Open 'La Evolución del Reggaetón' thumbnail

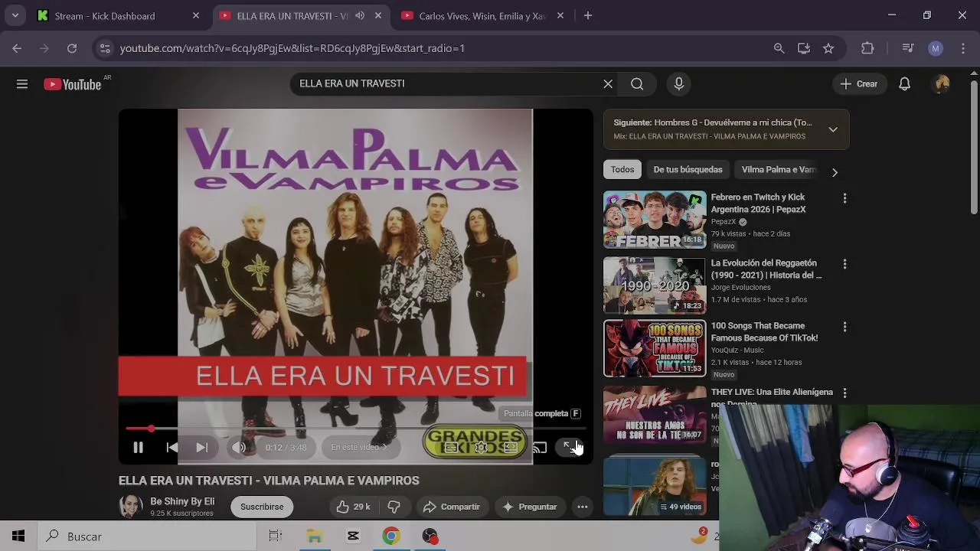point(655,285)
